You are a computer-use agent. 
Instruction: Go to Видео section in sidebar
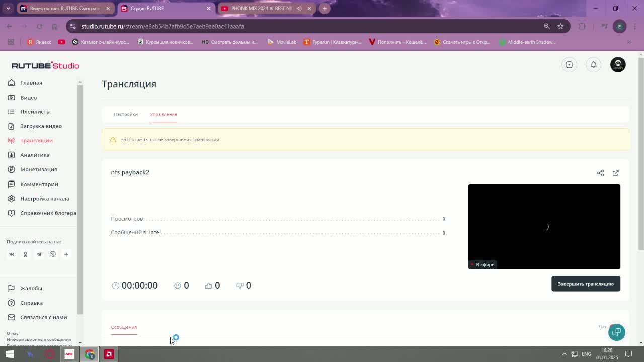coord(29,98)
